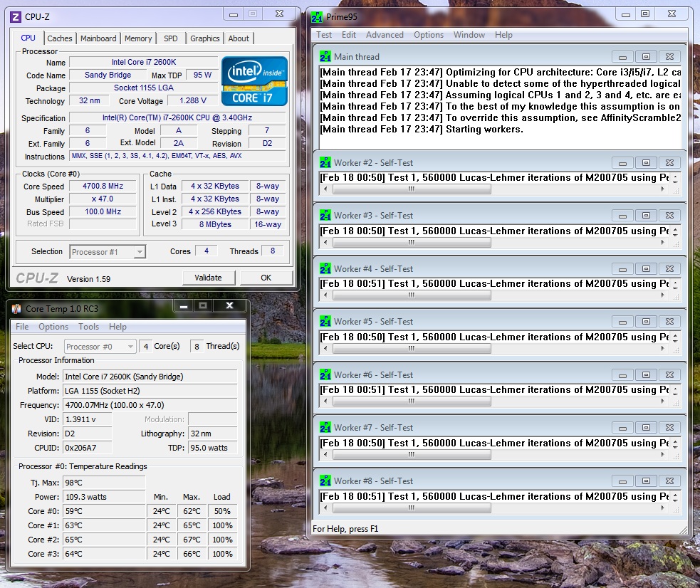Viewport: 700px width, 588px height.
Task: Select the Memory tab in CPU-Z
Action: pyautogui.click(x=138, y=38)
